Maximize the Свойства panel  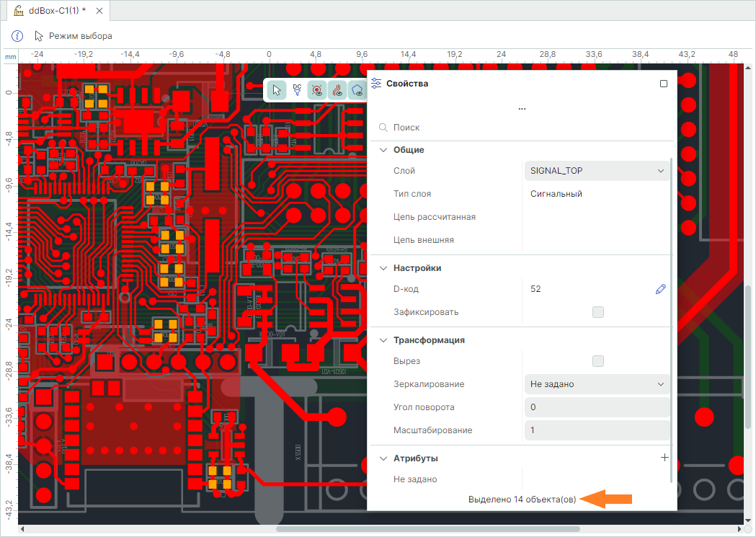pos(664,84)
